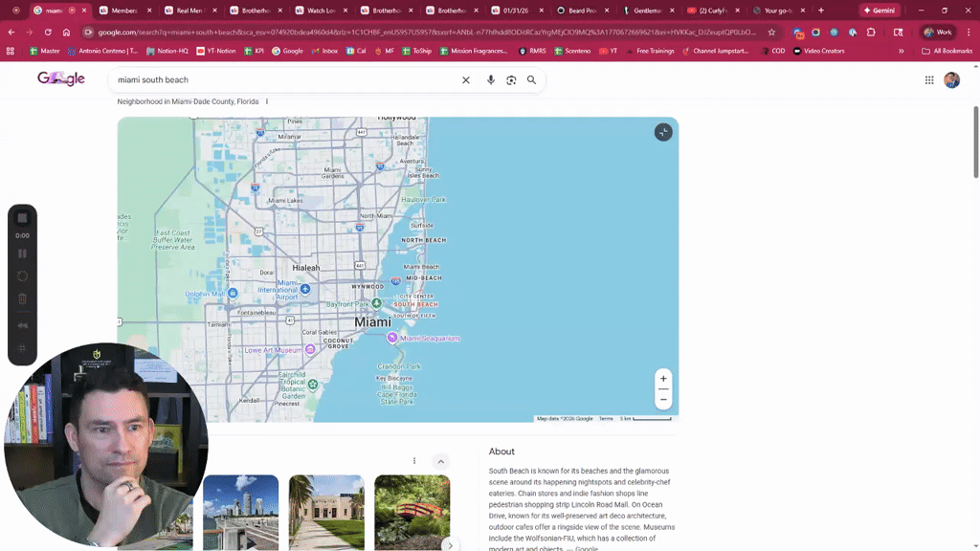Collapse the photos section with the up chevron

(440, 462)
